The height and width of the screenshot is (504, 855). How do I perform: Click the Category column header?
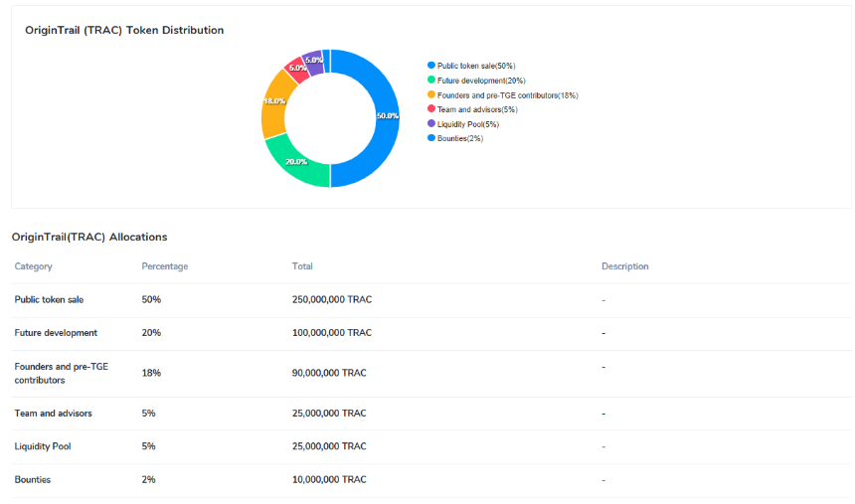(33, 266)
